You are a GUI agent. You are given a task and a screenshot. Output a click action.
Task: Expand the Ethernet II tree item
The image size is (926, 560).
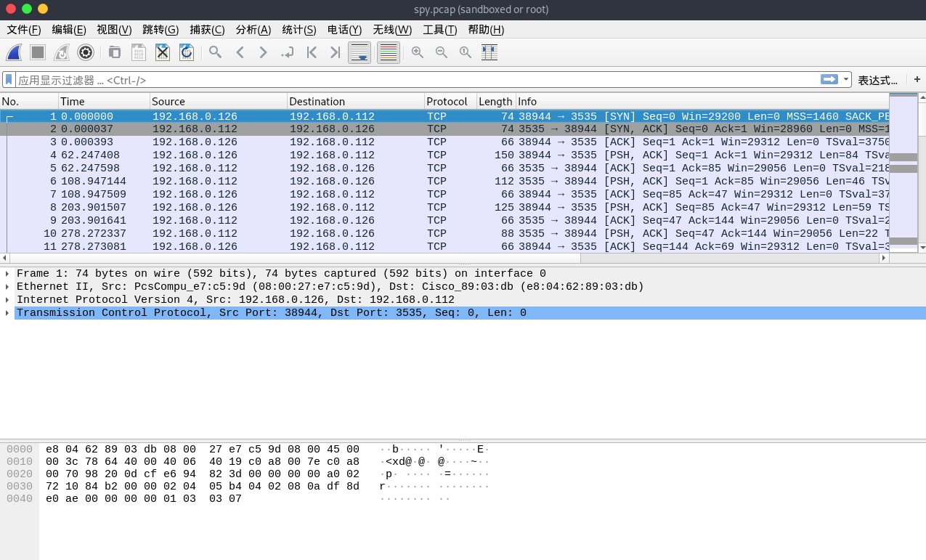click(7, 287)
